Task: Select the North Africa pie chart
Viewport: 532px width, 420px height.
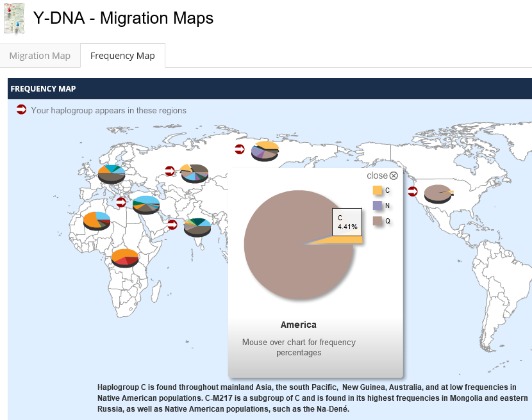Action: 97,221
